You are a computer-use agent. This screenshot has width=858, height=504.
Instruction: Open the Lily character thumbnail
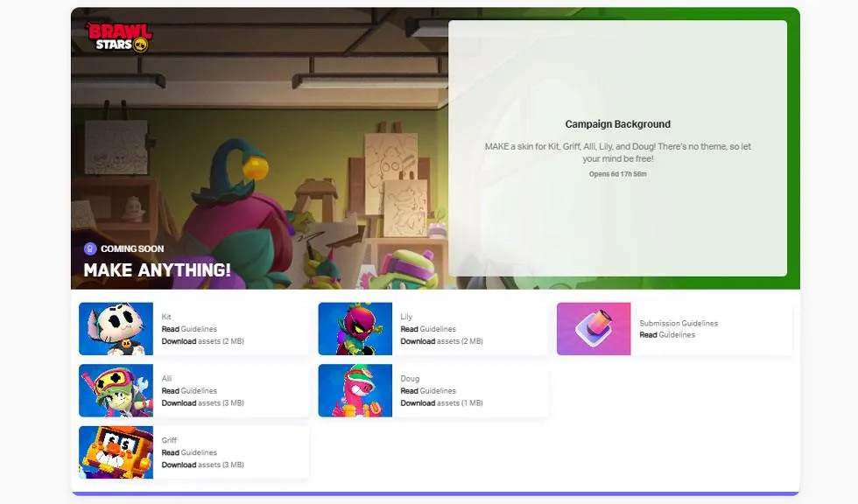[x=355, y=329]
